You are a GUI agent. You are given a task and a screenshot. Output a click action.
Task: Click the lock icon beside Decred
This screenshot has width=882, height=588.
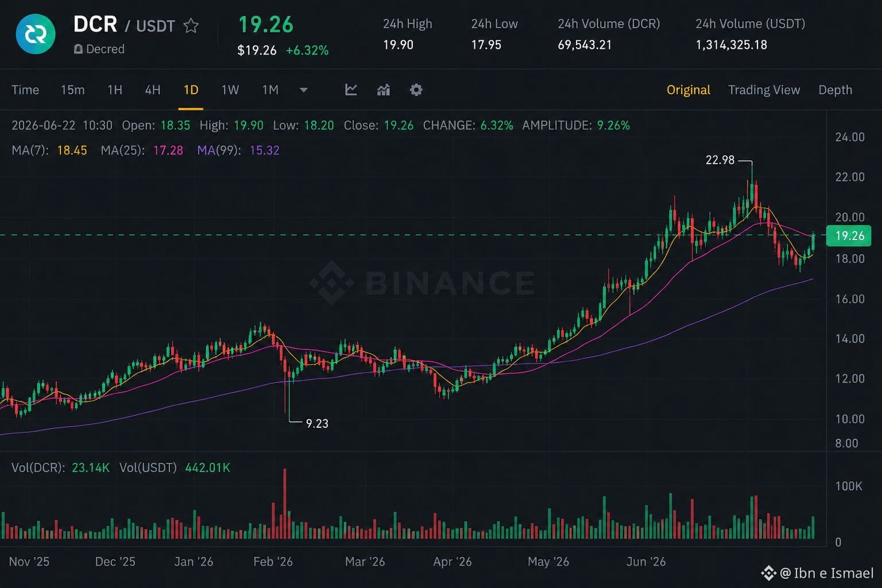(78, 49)
